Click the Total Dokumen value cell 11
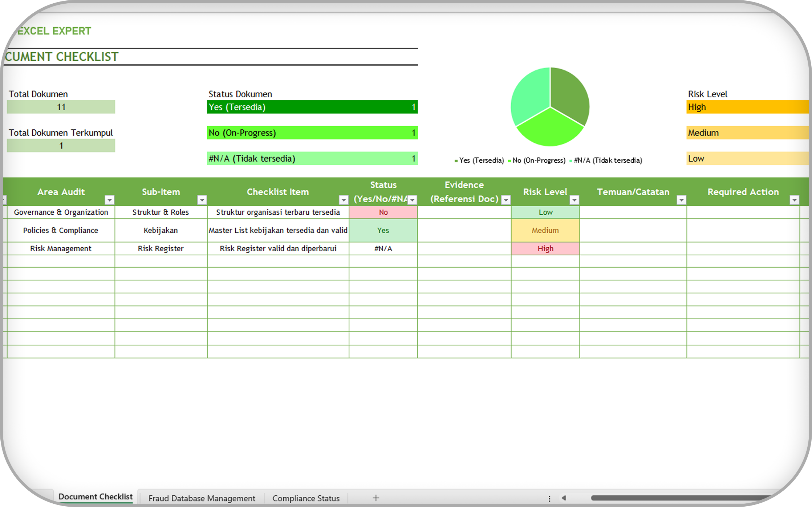Image resolution: width=812 pixels, height=507 pixels. [61, 107]
